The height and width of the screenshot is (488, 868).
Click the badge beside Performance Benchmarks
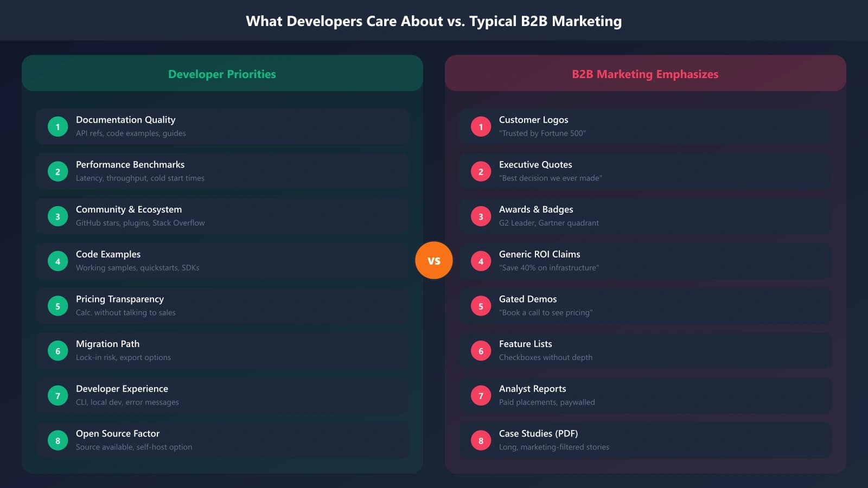58,171
